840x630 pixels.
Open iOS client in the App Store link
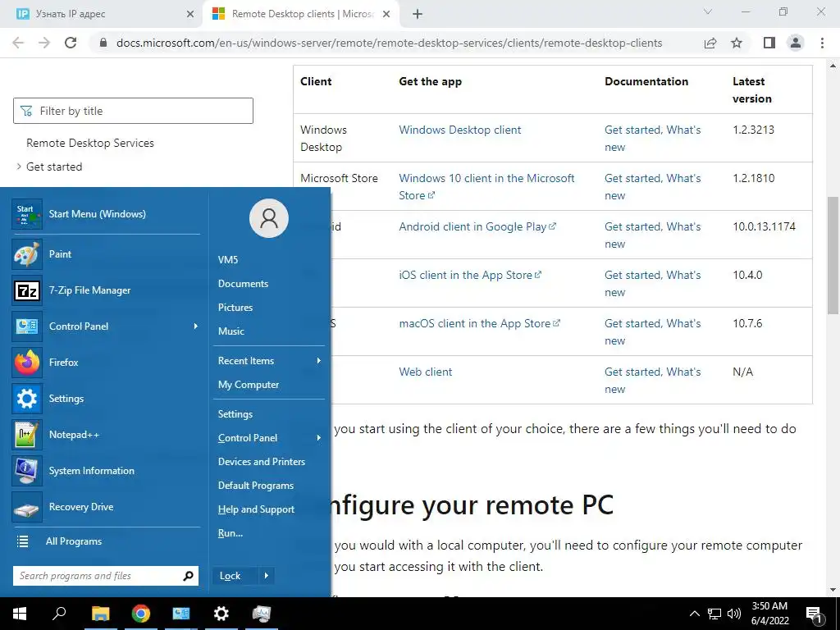[x=470, y=275]
